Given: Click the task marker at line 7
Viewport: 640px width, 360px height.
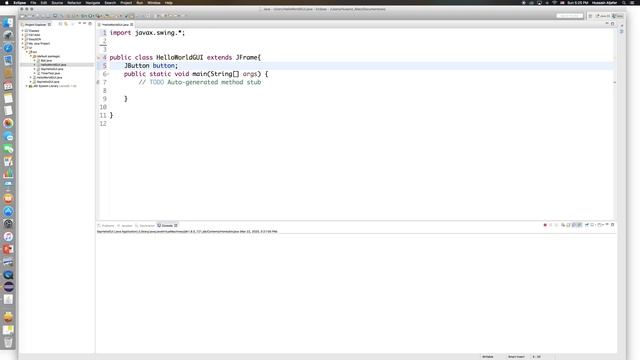Looking at the screenshot, I should [98, 82].
